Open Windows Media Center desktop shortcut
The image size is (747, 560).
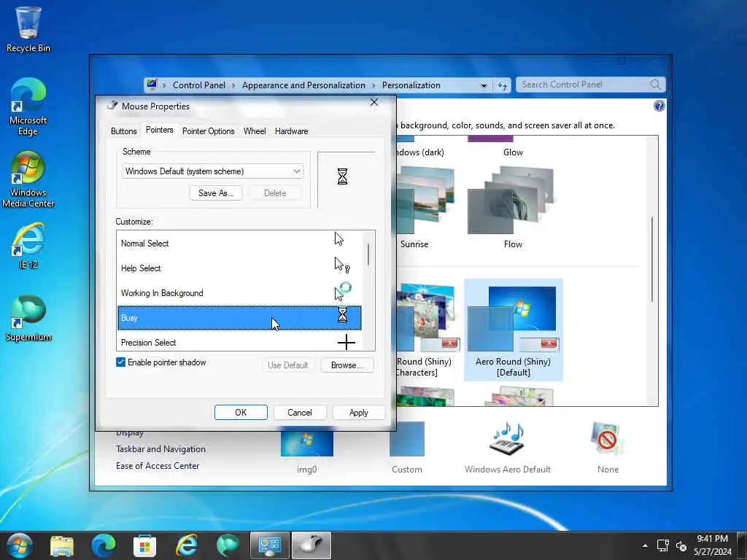click(28, 179)
